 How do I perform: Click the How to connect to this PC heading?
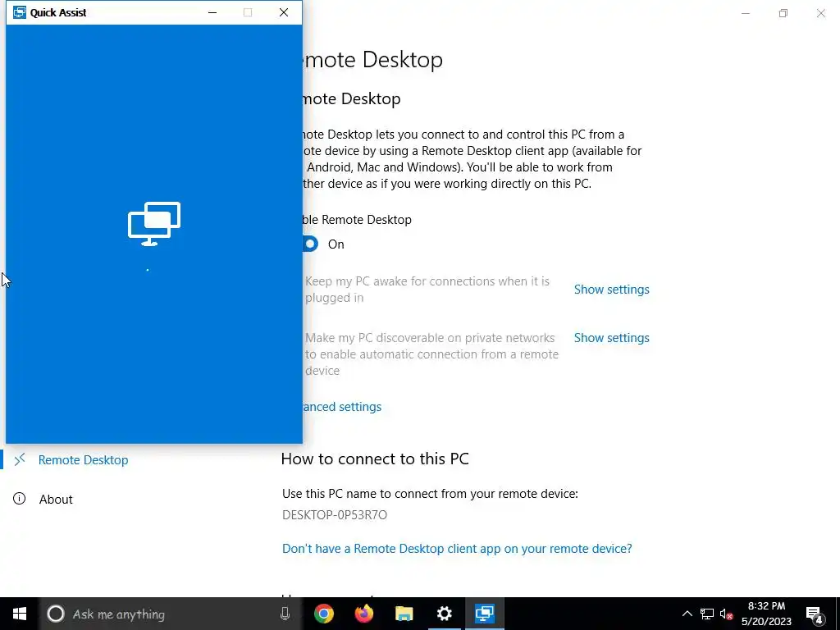(x=375, y=459)
